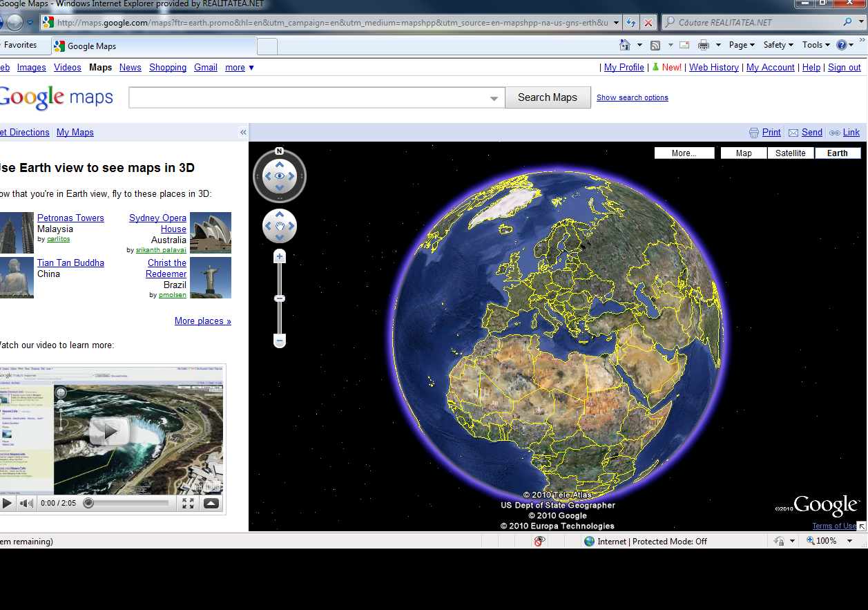Click the Sydney Opera House thumbnail image
The height and width of the screenshot is (610, 868).
[211, 233]
